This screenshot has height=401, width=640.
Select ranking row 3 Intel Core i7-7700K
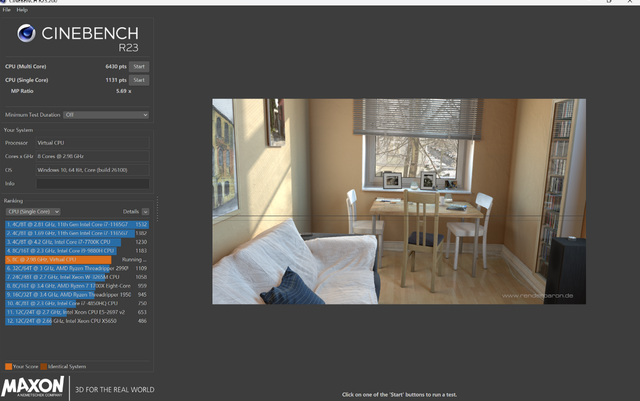coord(77,242)
